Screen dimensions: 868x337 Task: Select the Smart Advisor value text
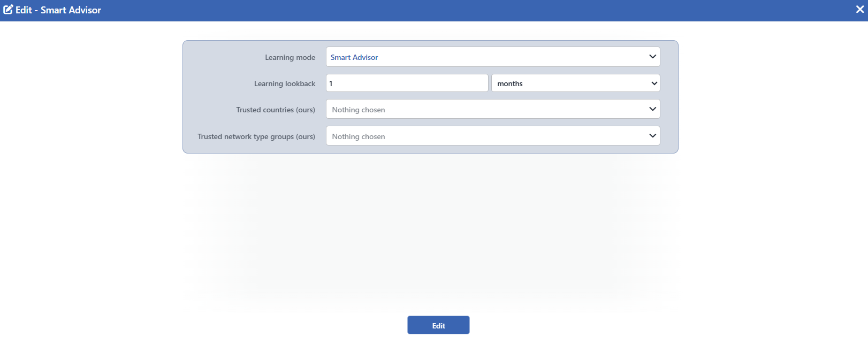point(354,57)
